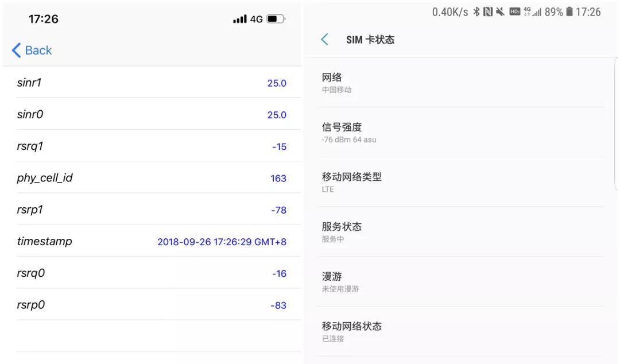
Task: Tap the Bluetooth icon in the status bar
Action: coord(476,11)
